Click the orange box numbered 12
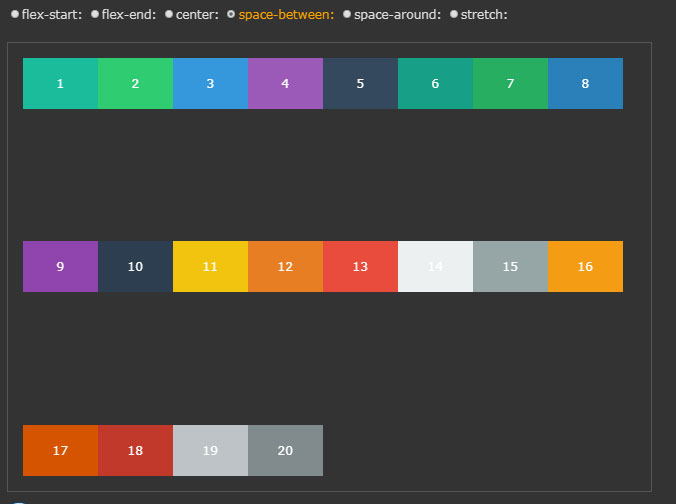 285,266
